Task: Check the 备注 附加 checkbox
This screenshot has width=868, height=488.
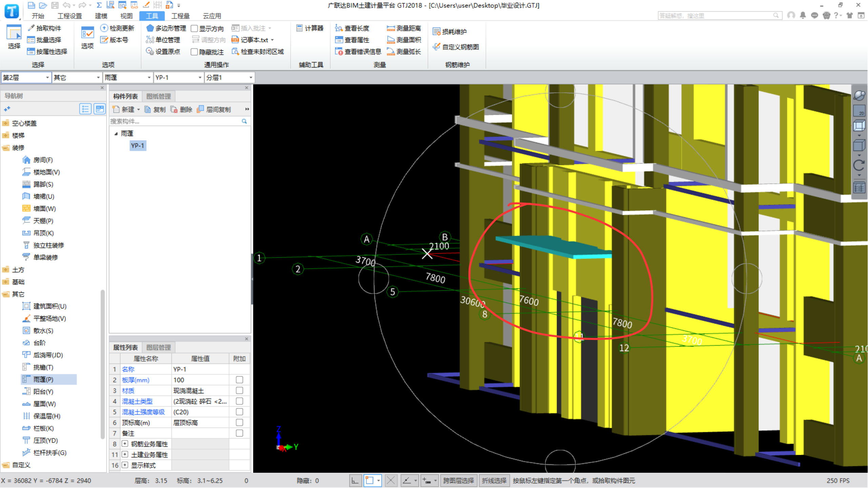Action: click(x=239, y=433)
